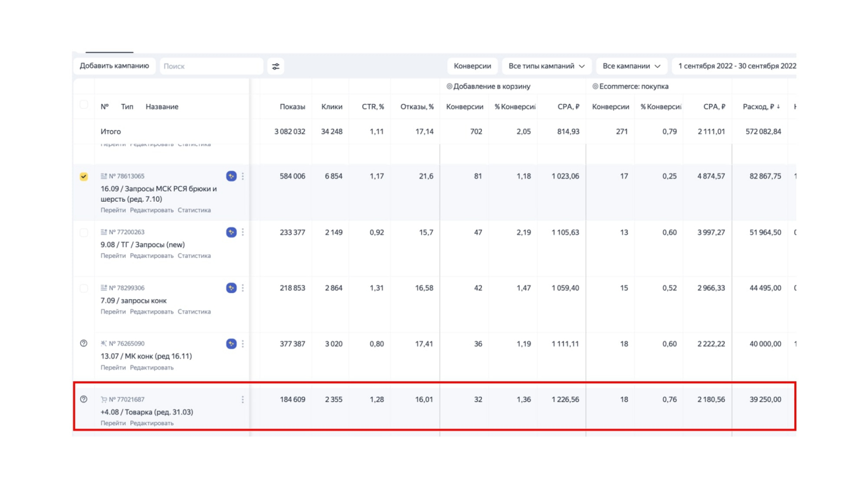Viewport: 868px width, 488px height.
Task: Click blue badge icon on campaign 78613065
Action: click(x=231, y=176)
